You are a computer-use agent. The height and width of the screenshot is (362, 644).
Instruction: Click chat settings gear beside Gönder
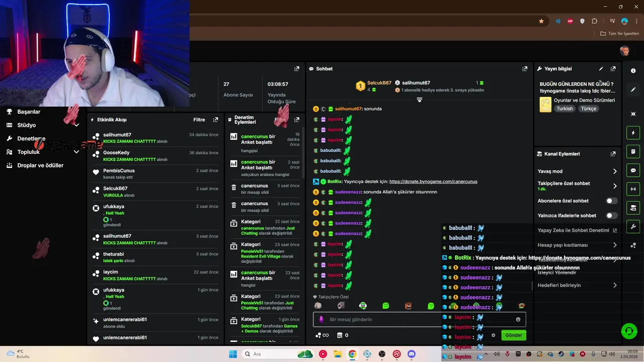click(493, 335)
